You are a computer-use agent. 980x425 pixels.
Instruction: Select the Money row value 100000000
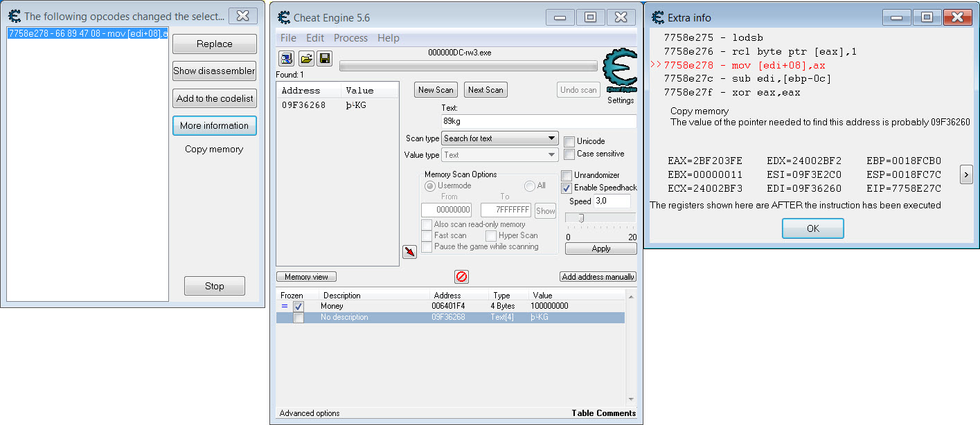pos(550,306)
